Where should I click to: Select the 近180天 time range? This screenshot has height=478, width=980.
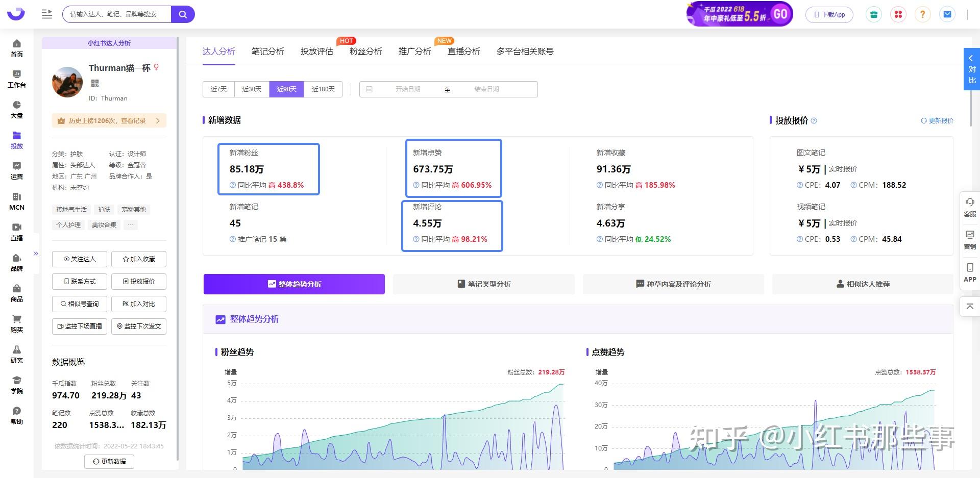point(323,89)
